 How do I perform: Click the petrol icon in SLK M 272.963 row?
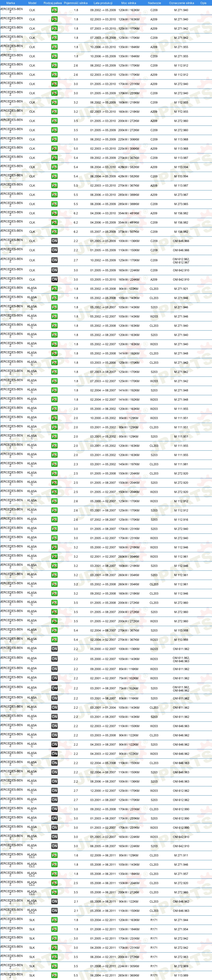click(x=54, y=957)
